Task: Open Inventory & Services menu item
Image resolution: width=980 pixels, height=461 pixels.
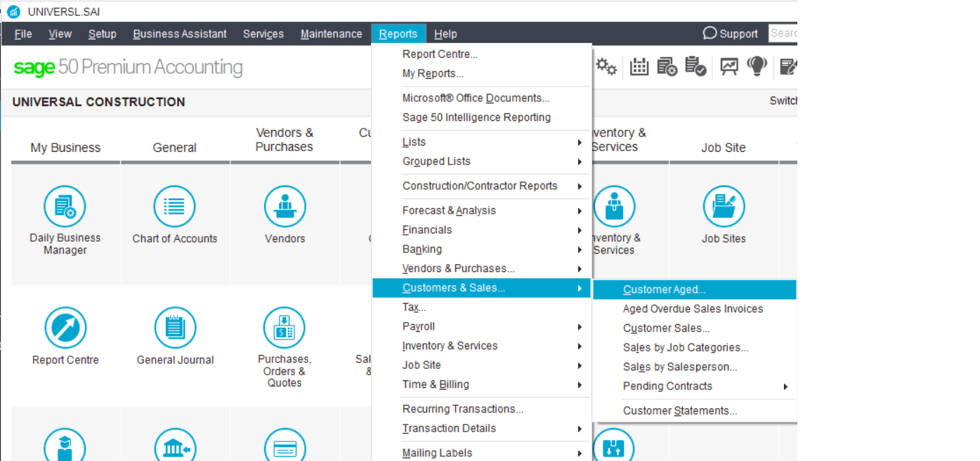Action: pyautogui.click(x=481, y=346)
